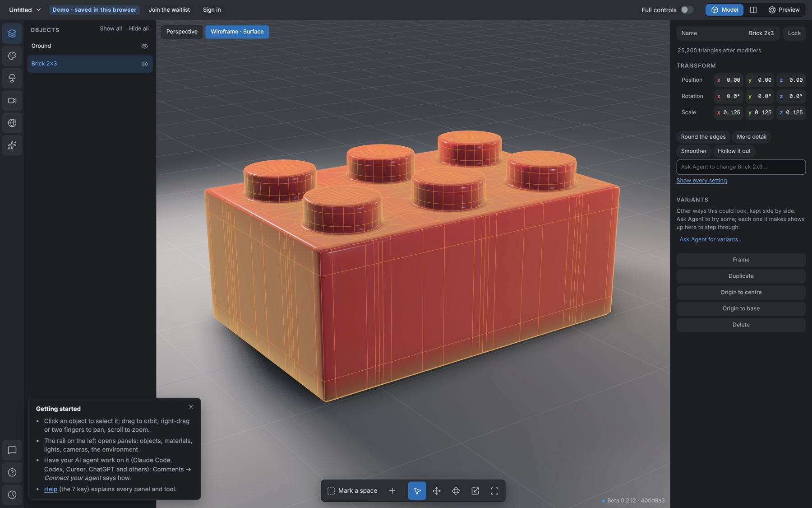Click Hide all objects
The width and height of the screenshot is (812, 508).
coord(138,28)
